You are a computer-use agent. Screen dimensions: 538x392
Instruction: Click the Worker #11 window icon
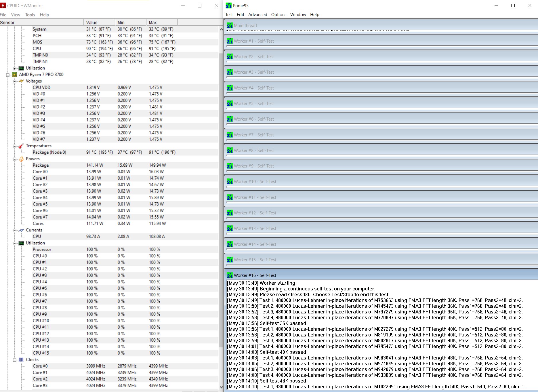click(230, 197)
